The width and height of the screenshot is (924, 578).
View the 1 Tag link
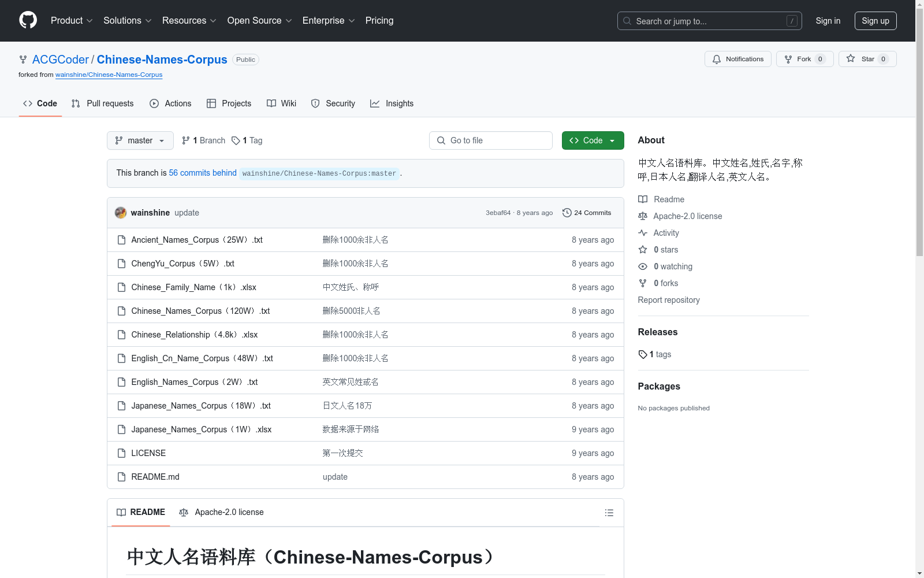click(x=247, y=140)
